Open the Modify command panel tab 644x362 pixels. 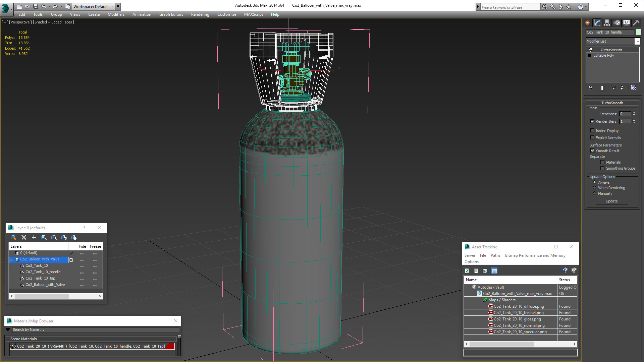597,23
